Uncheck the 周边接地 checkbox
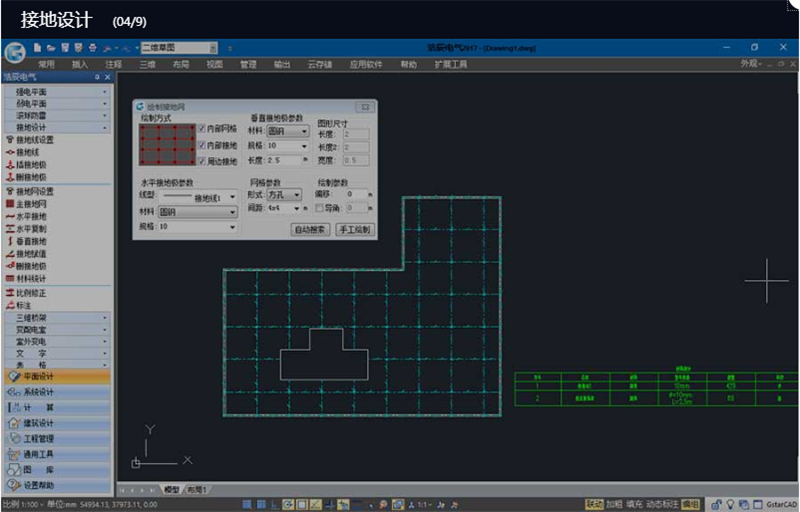 [x=202, y=160]
